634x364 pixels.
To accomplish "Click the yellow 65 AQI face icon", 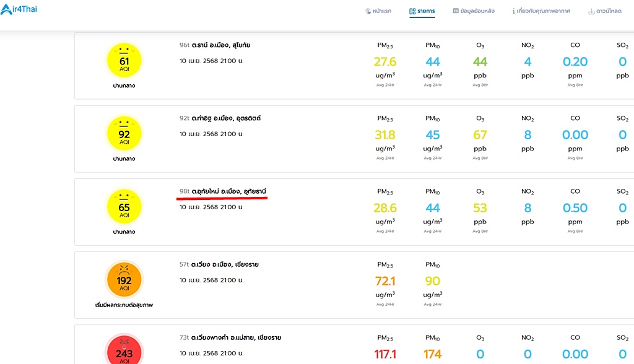I will [124, 206].
